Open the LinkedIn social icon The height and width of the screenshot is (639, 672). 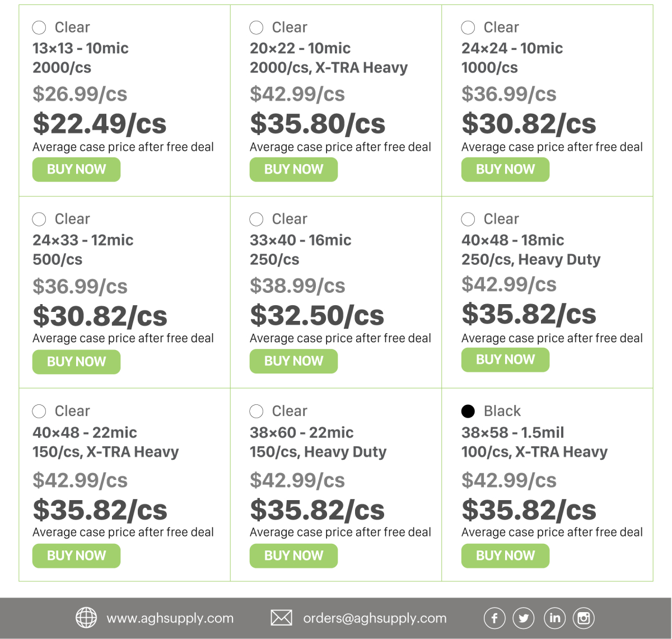click(554, 618)
